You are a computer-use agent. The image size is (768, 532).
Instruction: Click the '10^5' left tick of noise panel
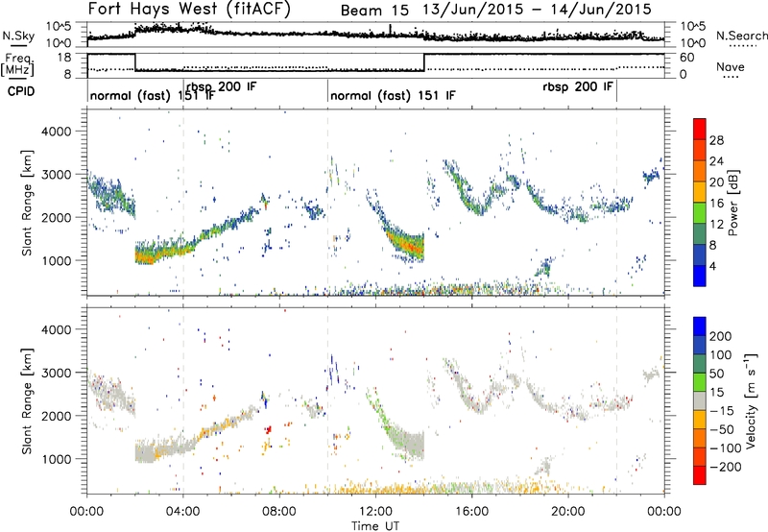click(x=60, y=26)
